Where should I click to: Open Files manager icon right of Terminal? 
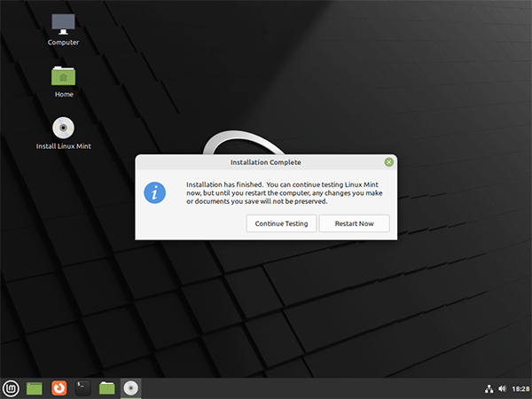(106, 387)
